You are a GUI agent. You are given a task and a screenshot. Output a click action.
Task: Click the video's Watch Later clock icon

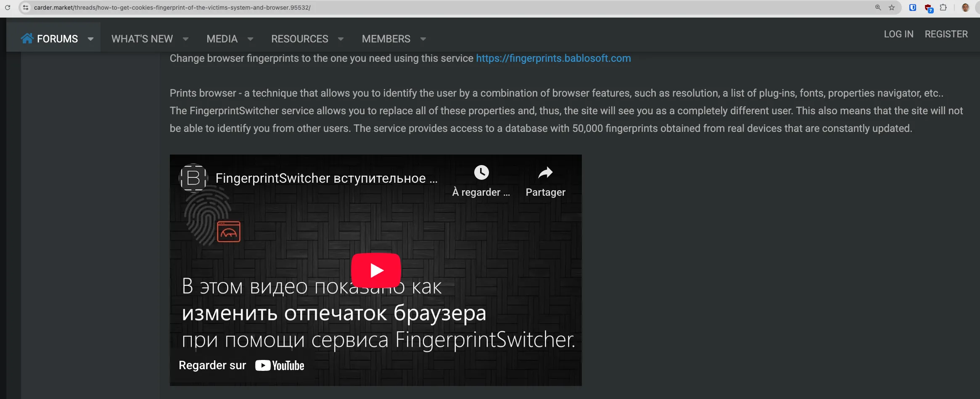481,173
